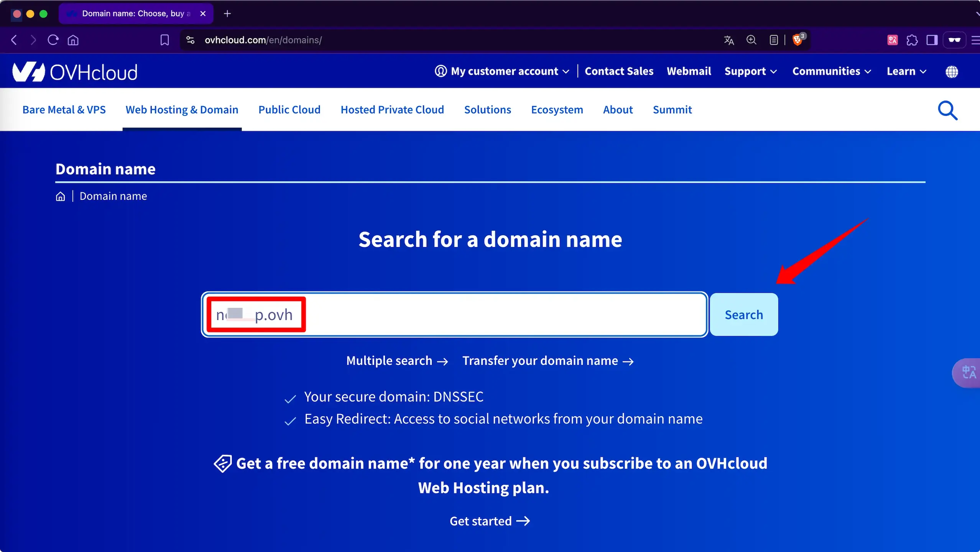Click the Search for a domain name heading
The width and height of the screenshot is (980, 552).
[x=490, y=240]
